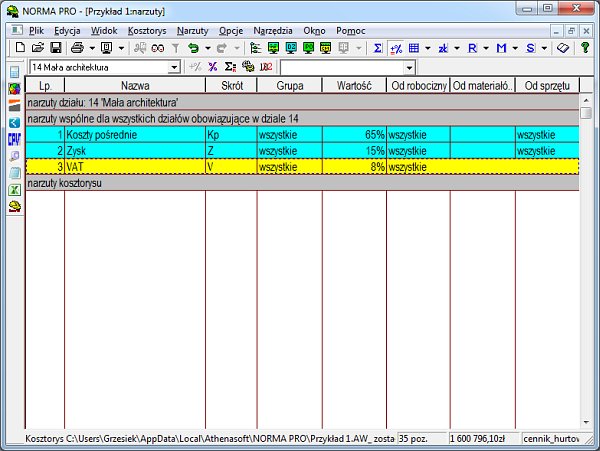
Task: Open the empty combo box in second toolbar
Action: click(408, 67)
